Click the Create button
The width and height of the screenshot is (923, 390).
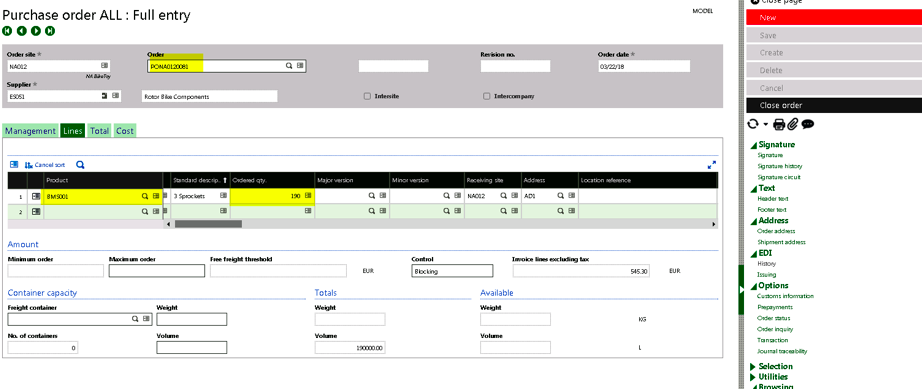click(834, 53)
